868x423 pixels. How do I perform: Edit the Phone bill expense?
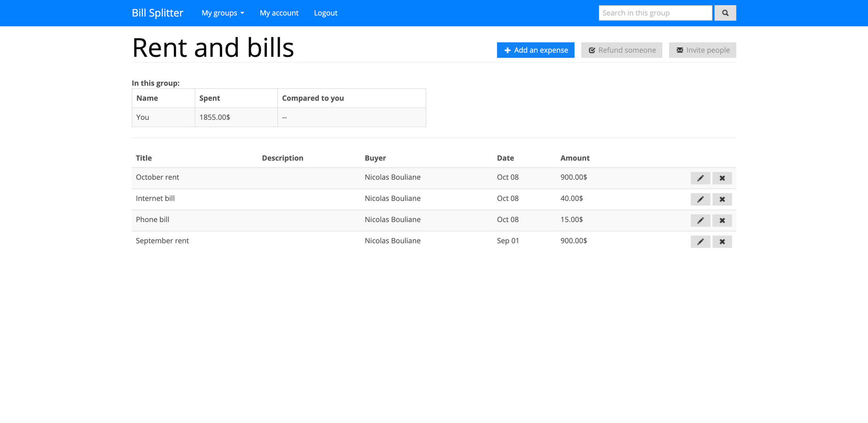700,220
